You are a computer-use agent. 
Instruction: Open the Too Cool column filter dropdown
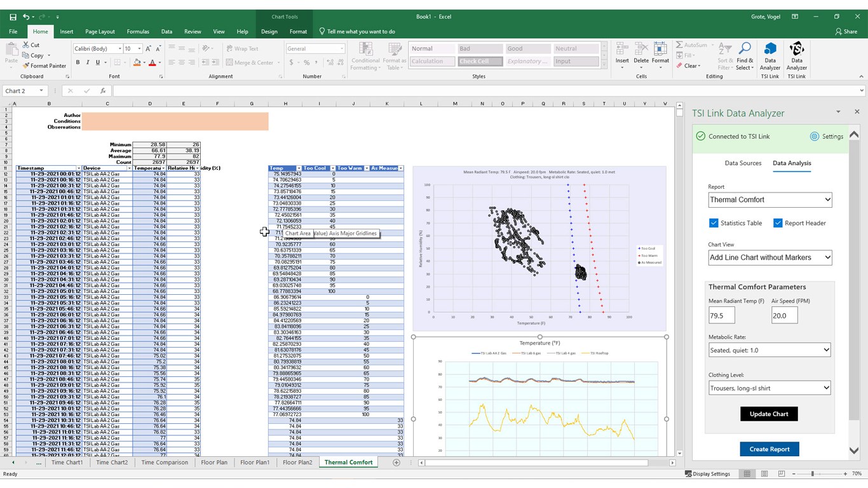point(332,168)
